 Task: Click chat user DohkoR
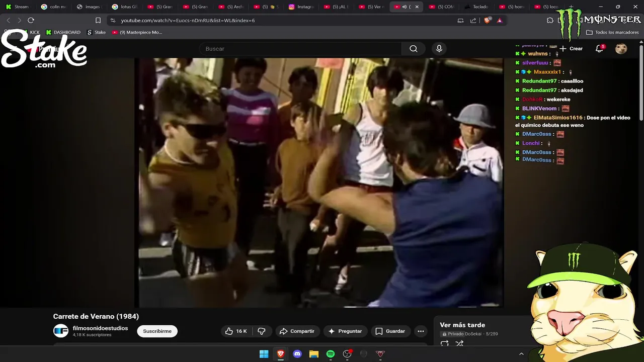click(532, 100)
